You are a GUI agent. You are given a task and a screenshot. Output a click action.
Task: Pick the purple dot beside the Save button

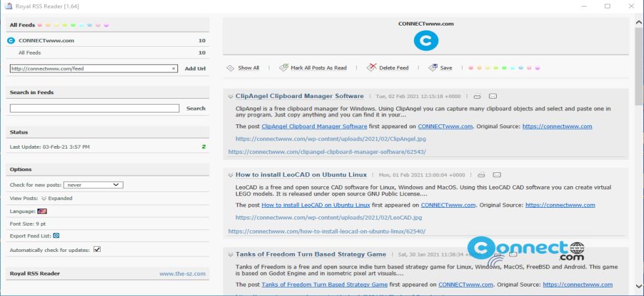pyautogui.click(x=538, y=68)
